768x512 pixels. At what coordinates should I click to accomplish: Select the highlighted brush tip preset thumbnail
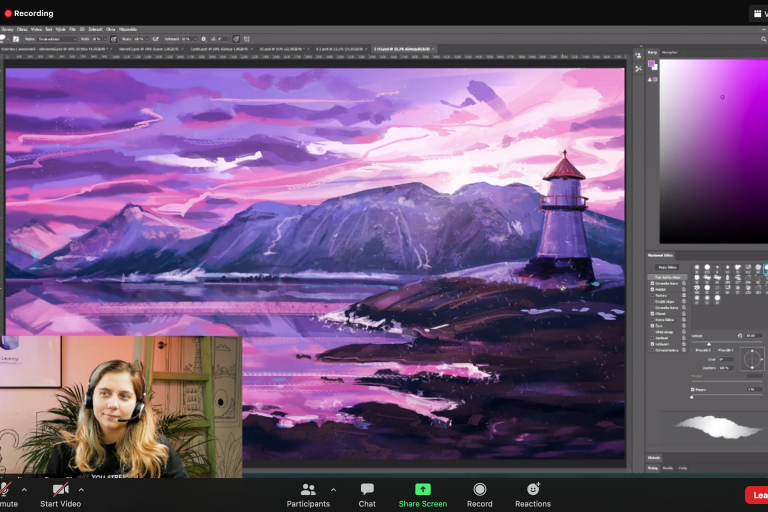click(x=764, y=267)
